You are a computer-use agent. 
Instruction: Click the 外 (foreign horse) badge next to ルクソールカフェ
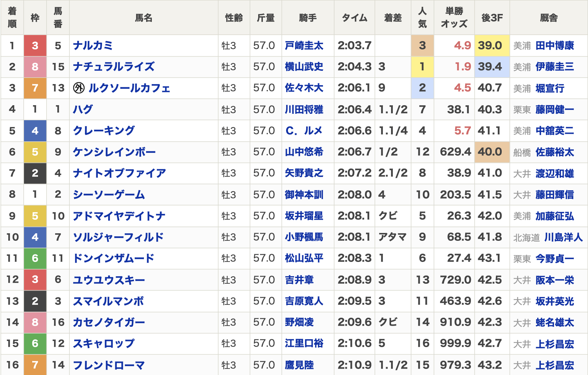tap(79, 88)
